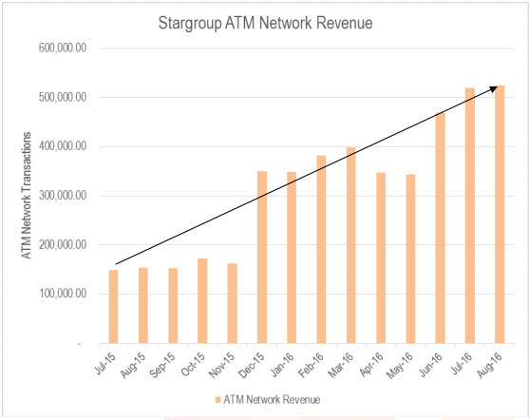Click the 200,000.00 axis label
This screenshot has width=529, height=420.
point(63,245)
